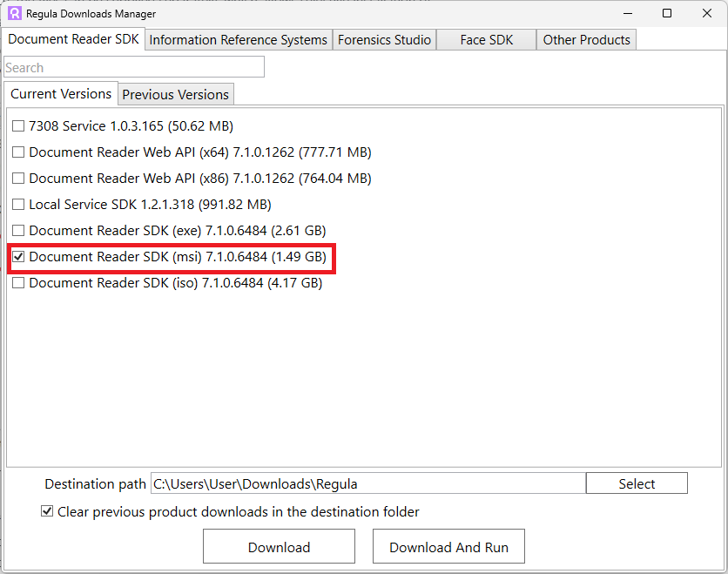
Task: Select the Current Versions tab
Action: coord(61,94)
